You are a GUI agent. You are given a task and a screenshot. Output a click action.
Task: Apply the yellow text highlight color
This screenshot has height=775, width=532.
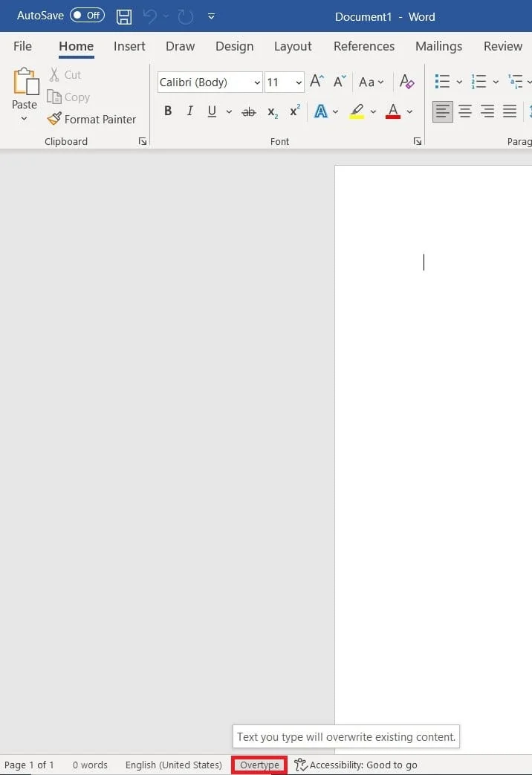coord(357,111)
